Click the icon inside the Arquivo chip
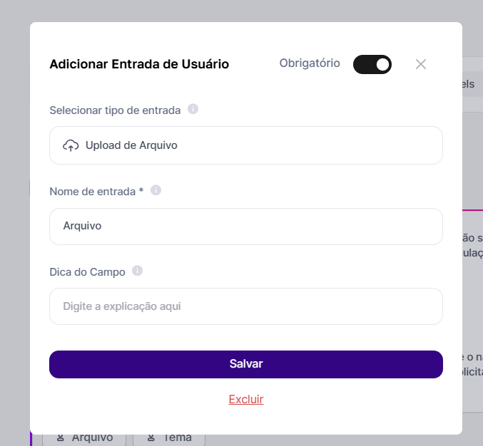The width and height of the screenshot is (483, 446). pos(60,438)
